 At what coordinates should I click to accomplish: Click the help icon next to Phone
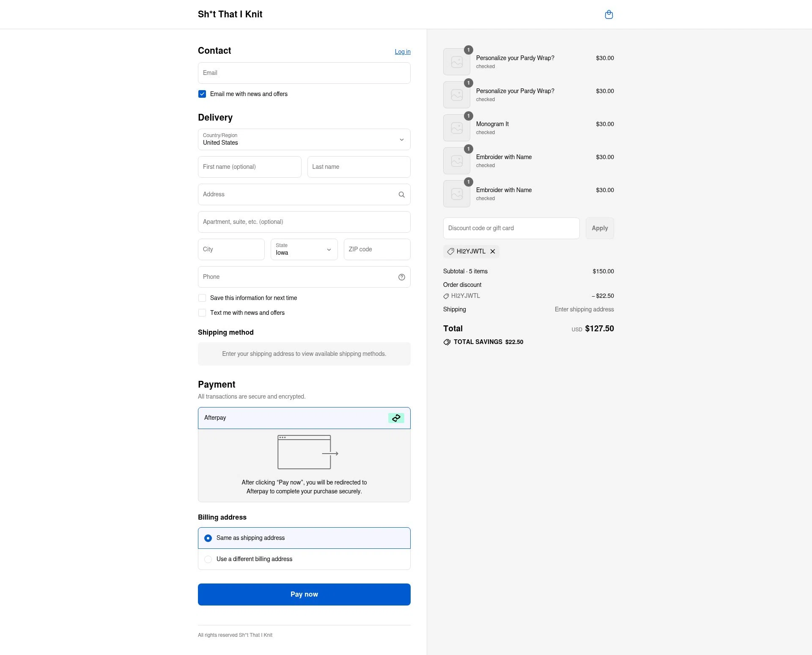tap(401, 277)
